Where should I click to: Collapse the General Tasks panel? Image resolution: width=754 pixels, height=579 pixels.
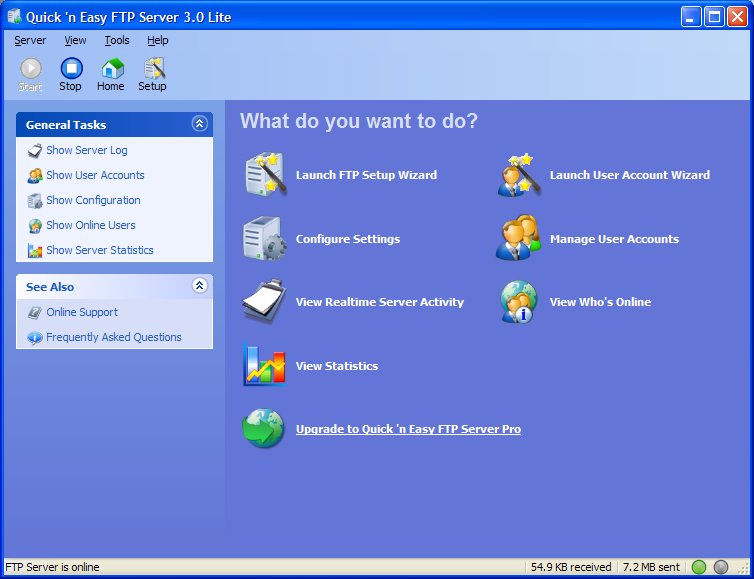point(200,124)
